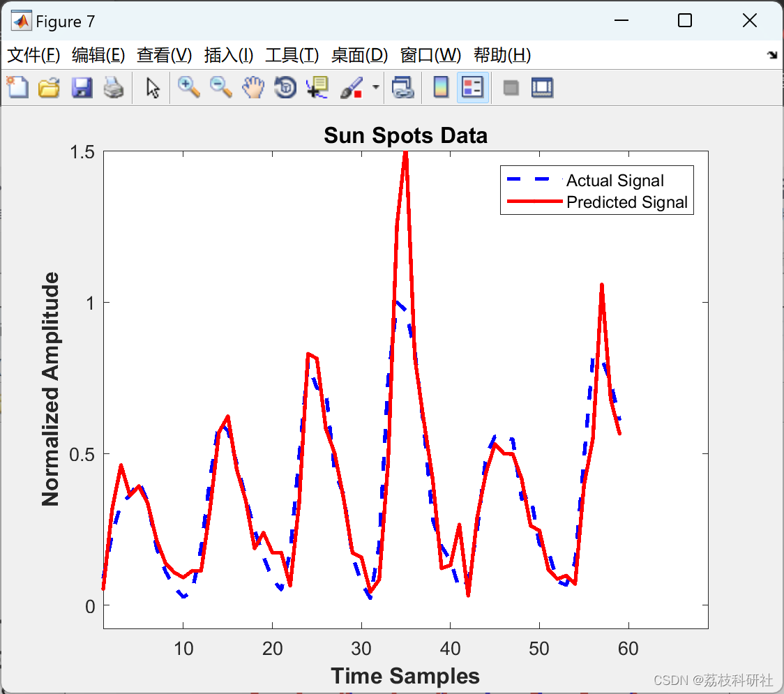Open the 窗口(W) menu

[x=430, y=55]
